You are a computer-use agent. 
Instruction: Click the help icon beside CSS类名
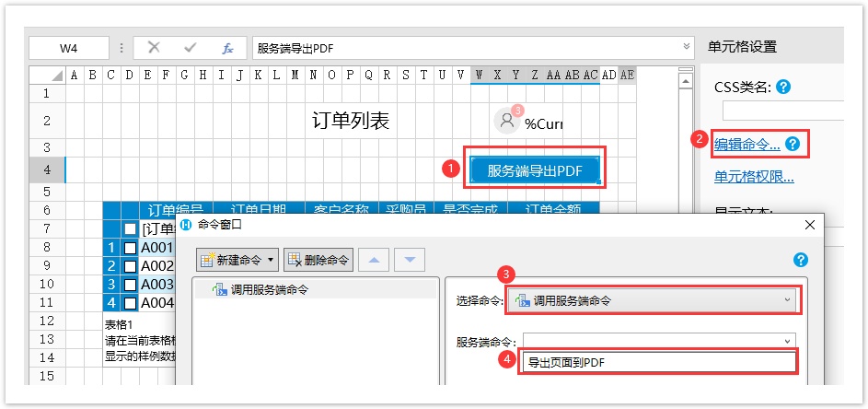point(783,87)
